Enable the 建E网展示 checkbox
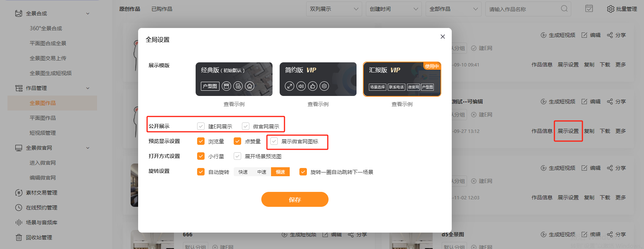This screenshot has height=249, width=644. (201, 126)
